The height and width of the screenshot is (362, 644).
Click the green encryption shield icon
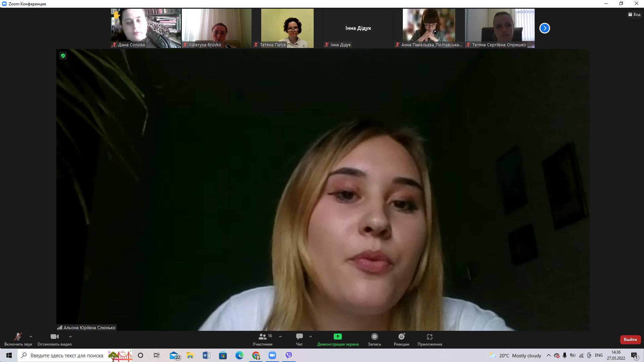point(63,56)
